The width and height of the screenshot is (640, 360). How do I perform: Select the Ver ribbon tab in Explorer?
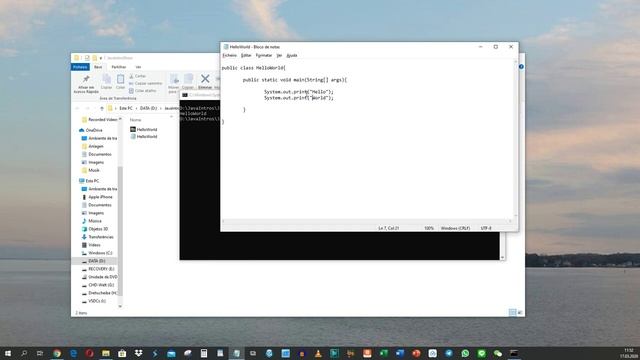[x=138, y=67]
